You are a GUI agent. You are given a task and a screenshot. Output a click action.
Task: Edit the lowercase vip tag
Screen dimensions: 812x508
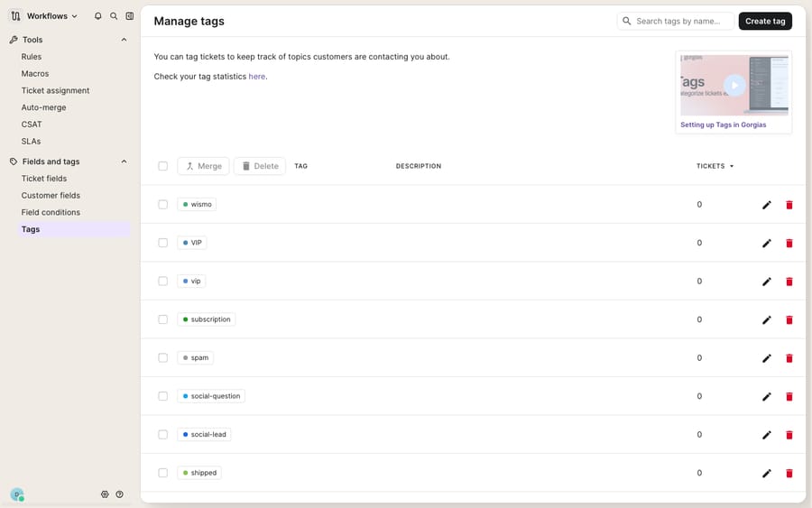[x=766, y=282]
